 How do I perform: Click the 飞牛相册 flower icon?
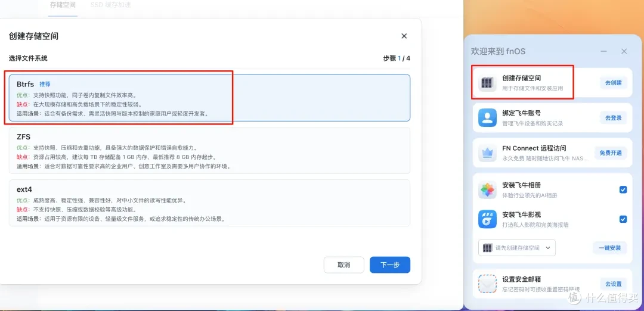coord(488,190)
